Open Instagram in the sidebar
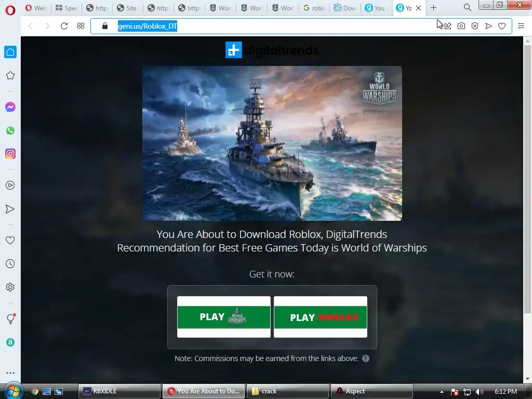This screenshot has height=399, width=532. (10, 154)
